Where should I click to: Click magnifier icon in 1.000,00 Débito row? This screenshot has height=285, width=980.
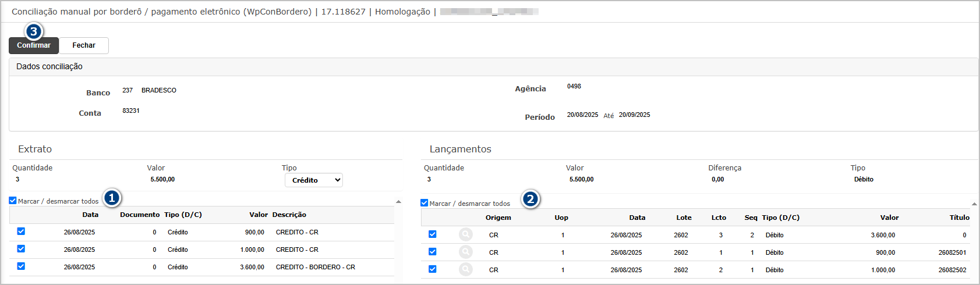tap(465, 270)
